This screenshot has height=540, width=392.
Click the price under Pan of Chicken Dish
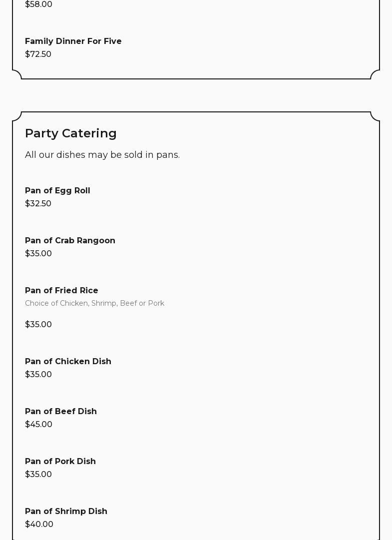38,374
